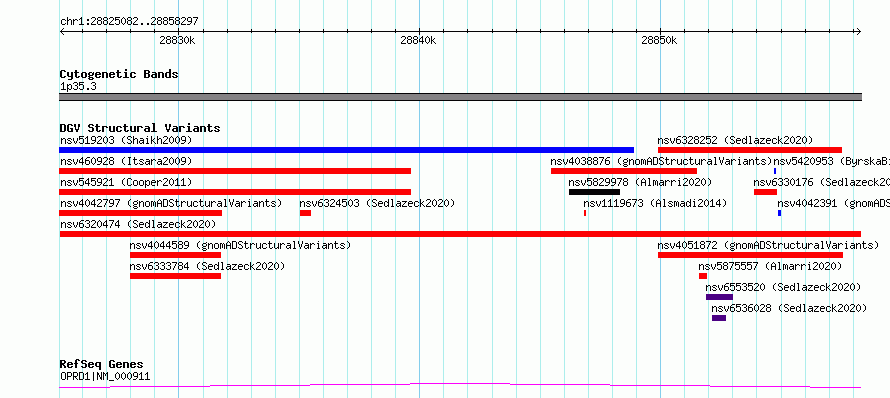Click the 28840k ruler tick label
The width and height of the screenshot is (890, 398).
coord(418,41)
